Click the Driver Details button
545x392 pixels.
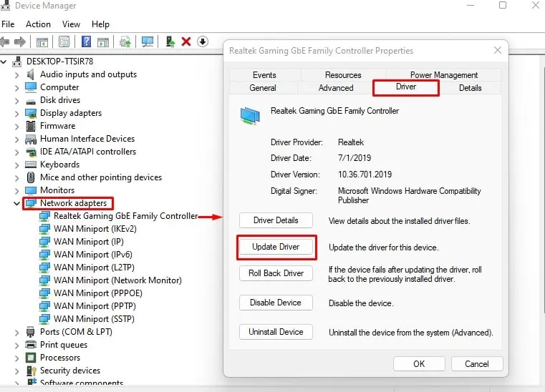click(x=276, y=220)
